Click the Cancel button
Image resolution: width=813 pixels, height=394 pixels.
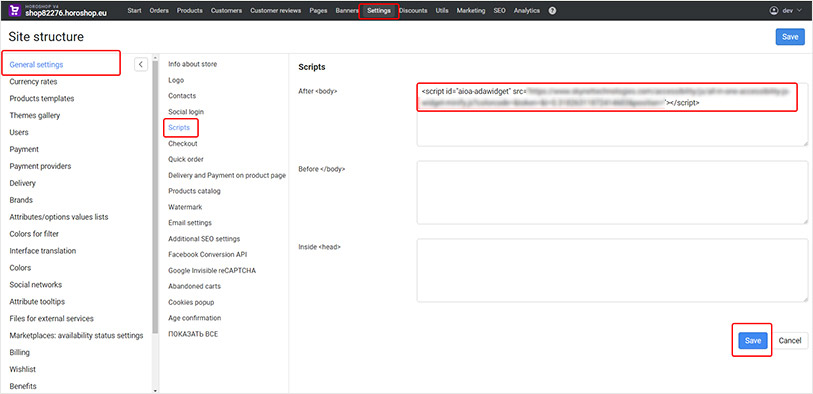790,341
